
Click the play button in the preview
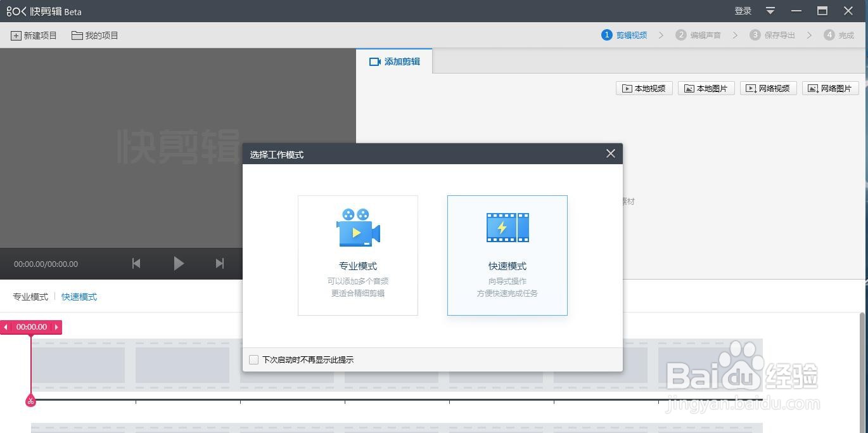[179, 263]
